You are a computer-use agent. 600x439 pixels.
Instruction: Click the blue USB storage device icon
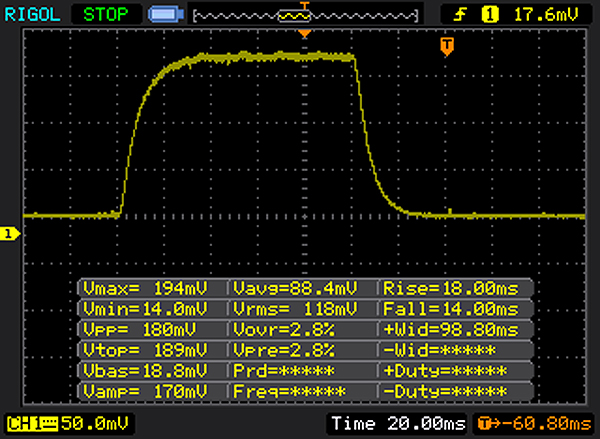166,15
